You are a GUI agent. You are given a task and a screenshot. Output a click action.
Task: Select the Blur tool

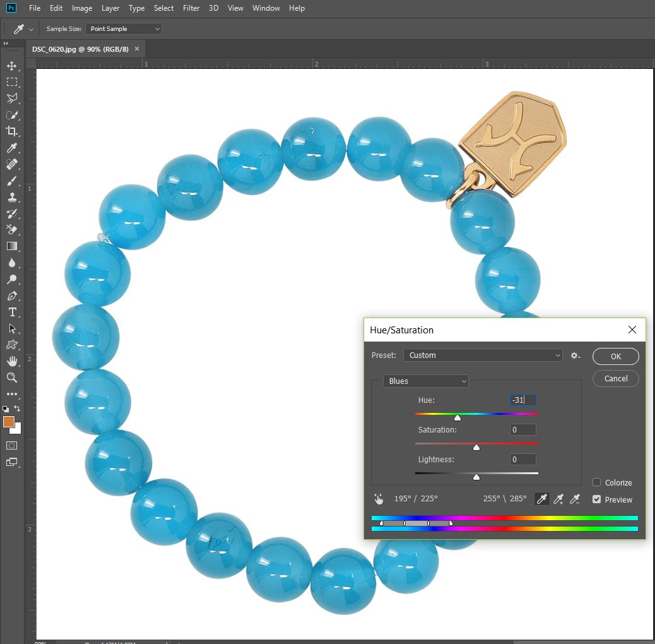click(12, 263)
